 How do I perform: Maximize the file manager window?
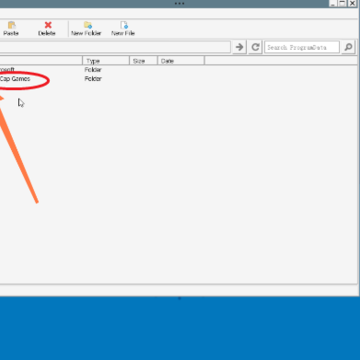point(343,3)
